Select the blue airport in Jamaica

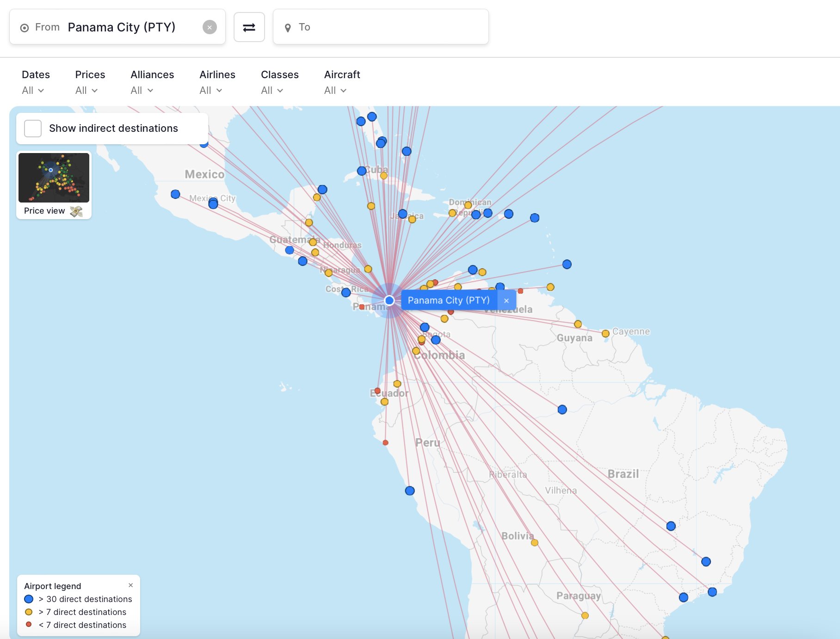coord(403,214)
